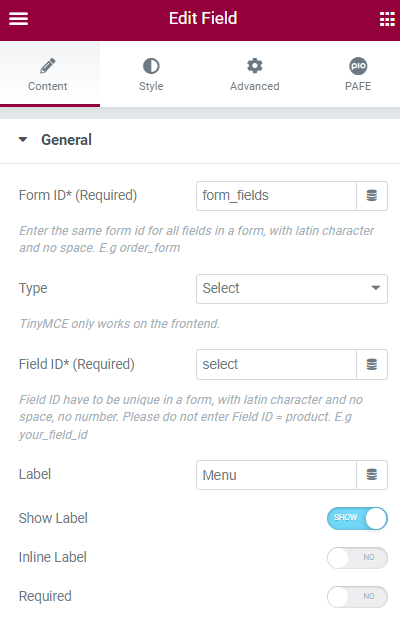Viewport: 400px width, 618px height.
Task: Enable the Inline Label switch
Action: (x=357, y=557)
